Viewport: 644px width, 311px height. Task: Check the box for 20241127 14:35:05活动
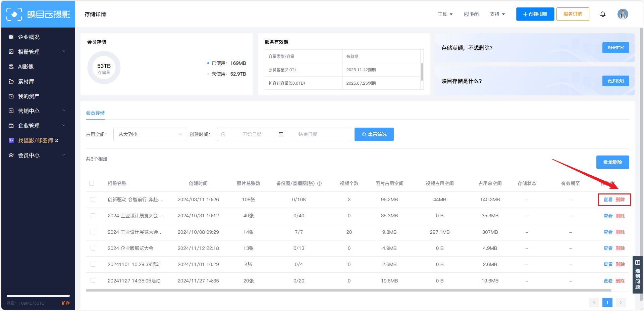click(93, 280)
